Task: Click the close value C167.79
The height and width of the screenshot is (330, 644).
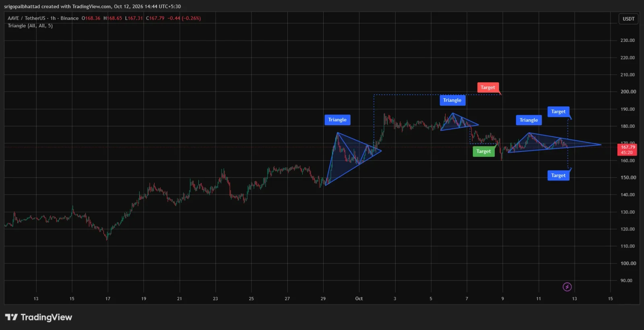Action: (155, 18)
